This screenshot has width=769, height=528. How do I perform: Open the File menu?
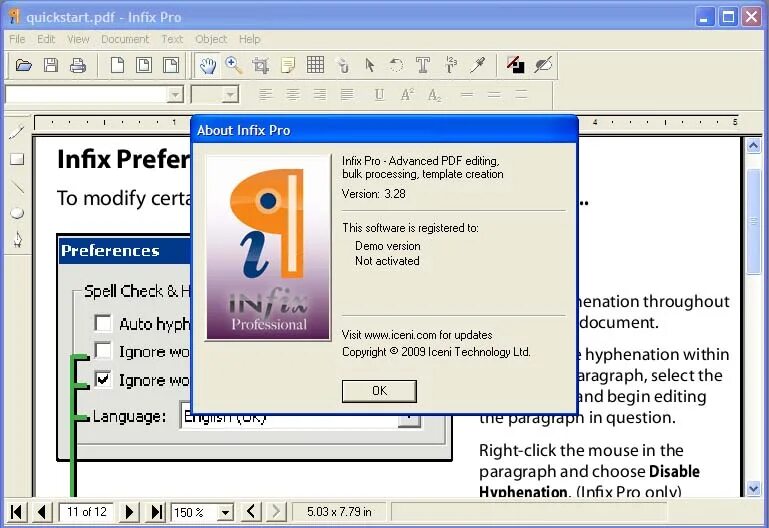(x=17, y=39)
